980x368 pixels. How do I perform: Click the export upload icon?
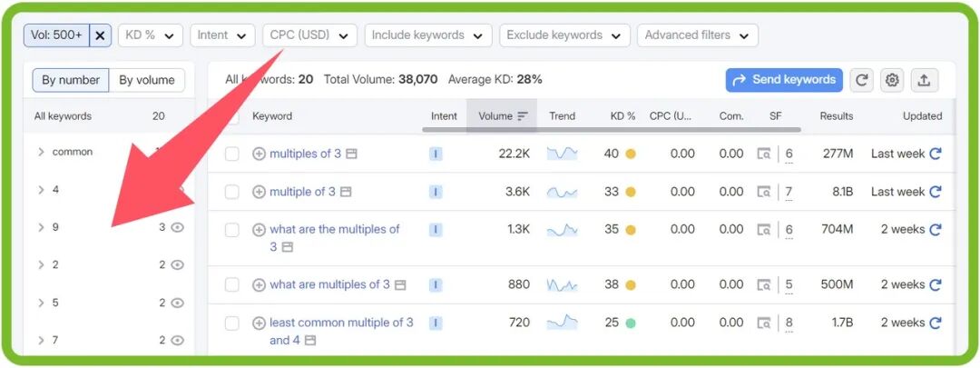pyautogui.click(x=924, y=80)
